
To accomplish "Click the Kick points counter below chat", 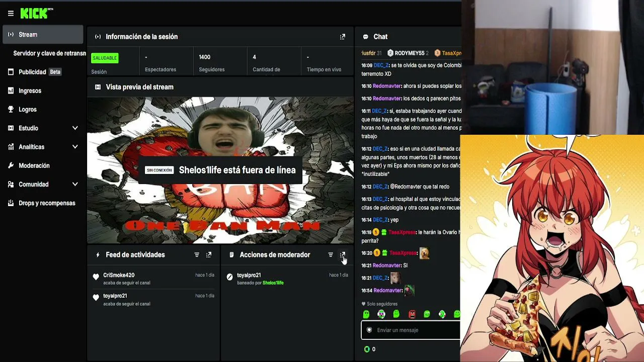I will (x=370, y=349).
